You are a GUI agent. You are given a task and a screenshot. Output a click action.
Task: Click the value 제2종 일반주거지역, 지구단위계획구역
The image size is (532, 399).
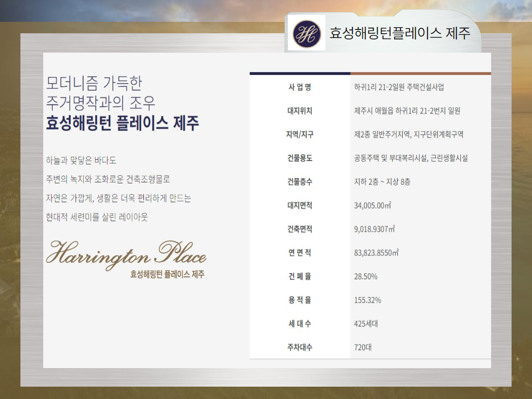click(408, 135)
